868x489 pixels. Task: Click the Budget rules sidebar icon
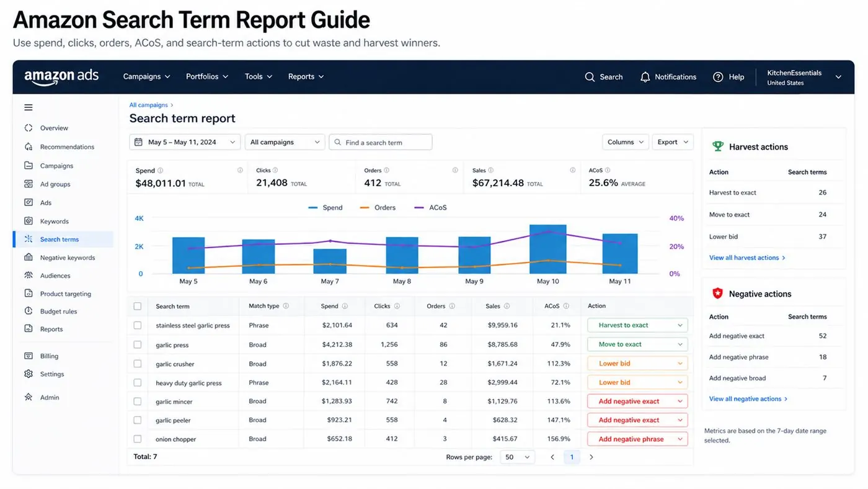(x=29, y=311)
